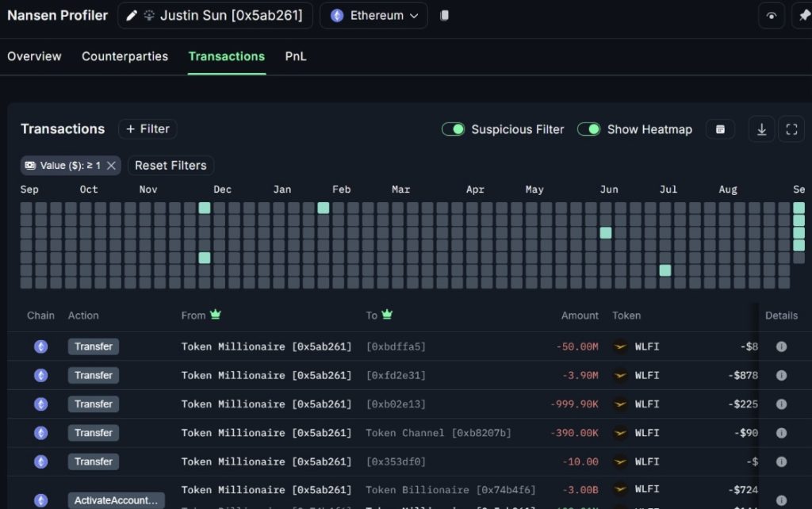Click the copy address icon
812x509 pixels.
tap(444, 16)
